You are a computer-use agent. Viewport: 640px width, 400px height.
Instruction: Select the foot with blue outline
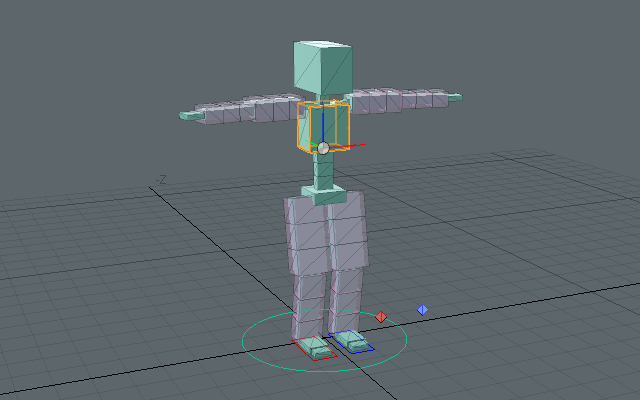(352, 341)
